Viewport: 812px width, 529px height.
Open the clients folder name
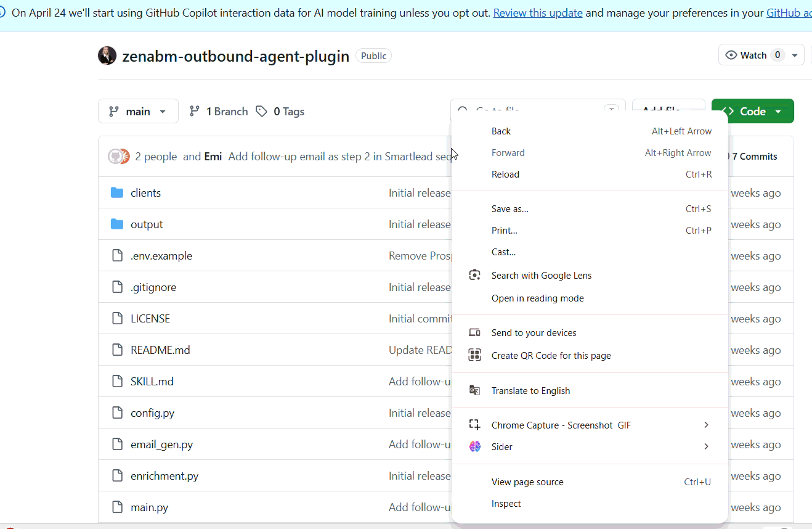click(x=145, y=193)
